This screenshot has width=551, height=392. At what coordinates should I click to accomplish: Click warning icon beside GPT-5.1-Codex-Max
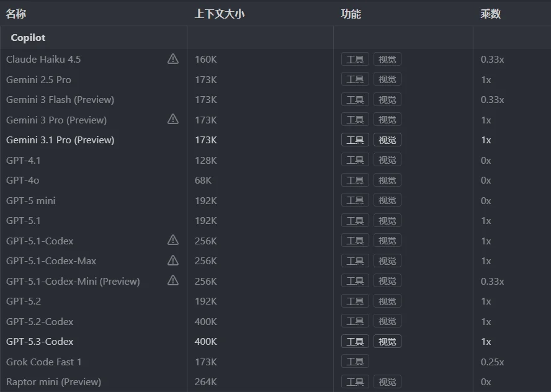click(173, 261)
